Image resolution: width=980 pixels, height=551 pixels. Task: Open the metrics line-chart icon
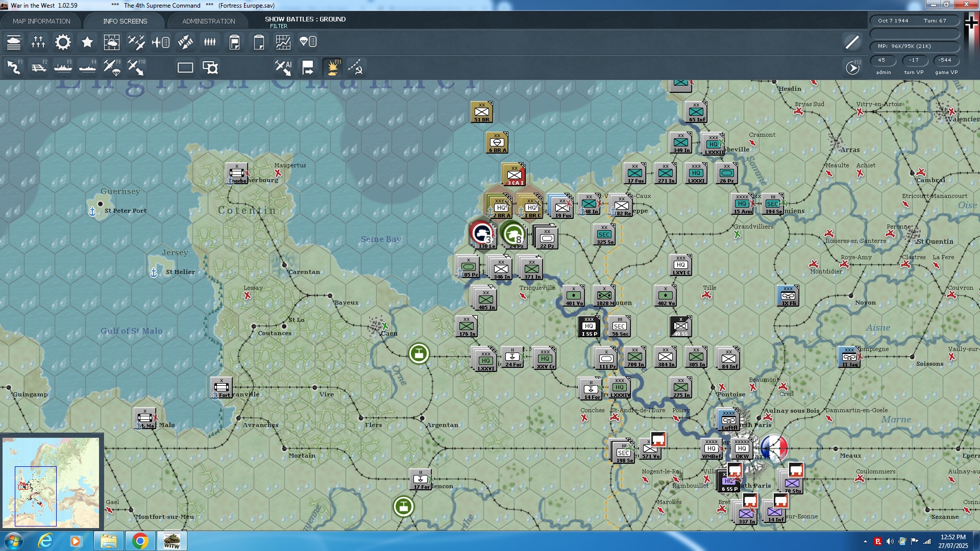(x=283, y=42)
